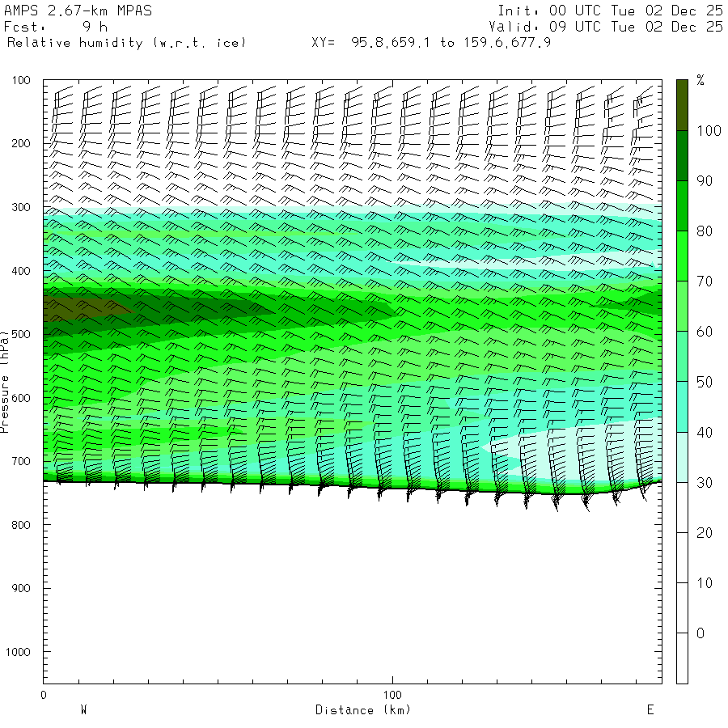Viewport: 728px width, 728px height.
Task: Click the darkest olive swatch above 100%
Action: pyautogui.click(x=682, y=105)
